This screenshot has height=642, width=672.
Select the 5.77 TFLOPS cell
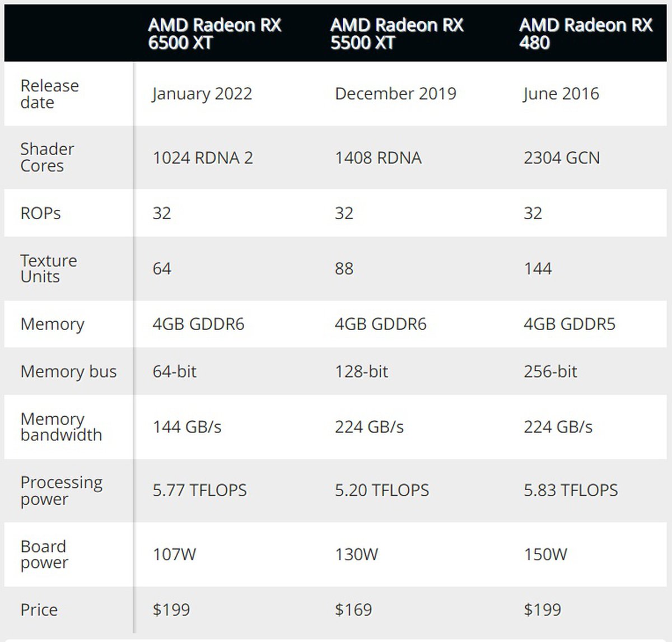pyautogui.click(x=199, y=490)
